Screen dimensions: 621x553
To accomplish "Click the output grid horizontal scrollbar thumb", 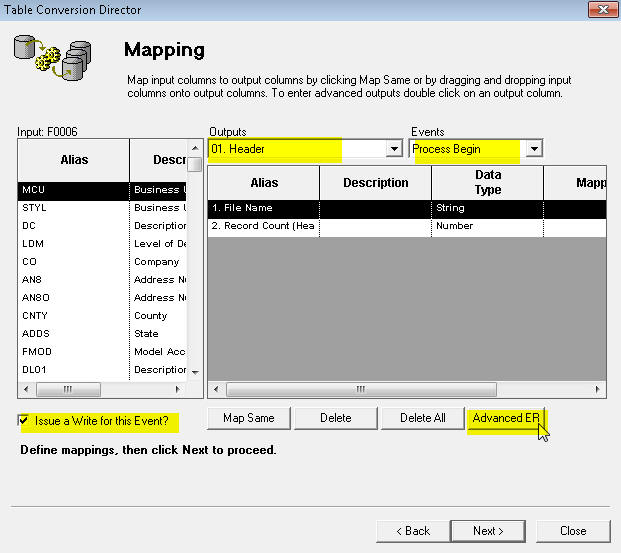I will (x=361, y=389).
